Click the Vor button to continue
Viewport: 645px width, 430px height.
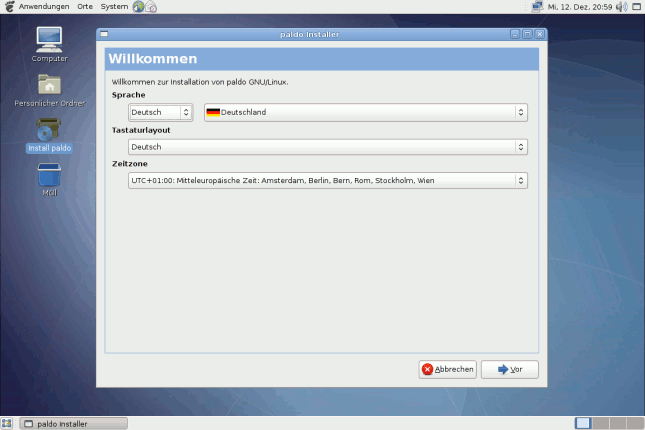510,370
